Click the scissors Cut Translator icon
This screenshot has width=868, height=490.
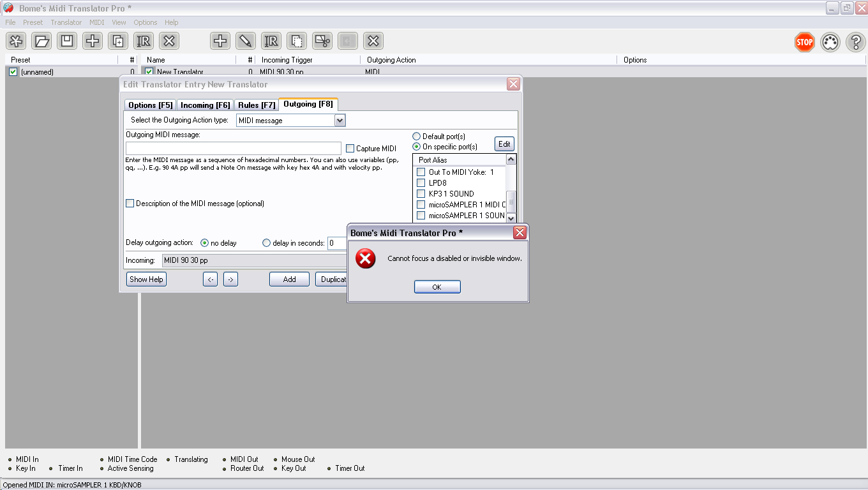322,41
